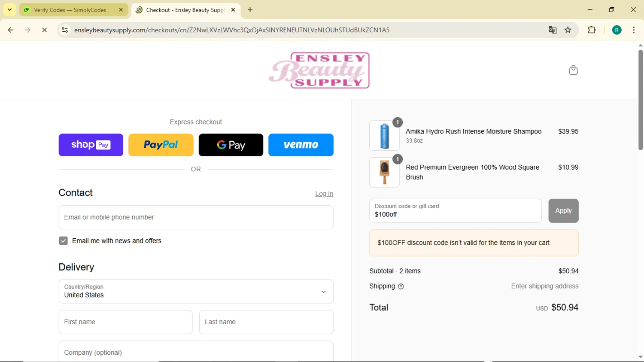Open the Country/Region dropdown
644x362 pixels.
pyautogui.click(x=196, y=292)
